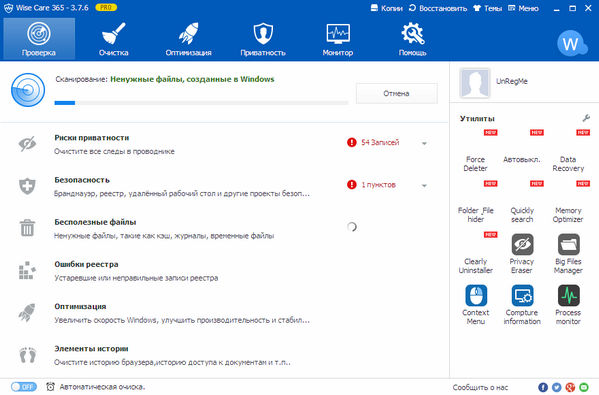599x395 pixels.
Task: Share via Facebook icon
Action: coord(543,387)
